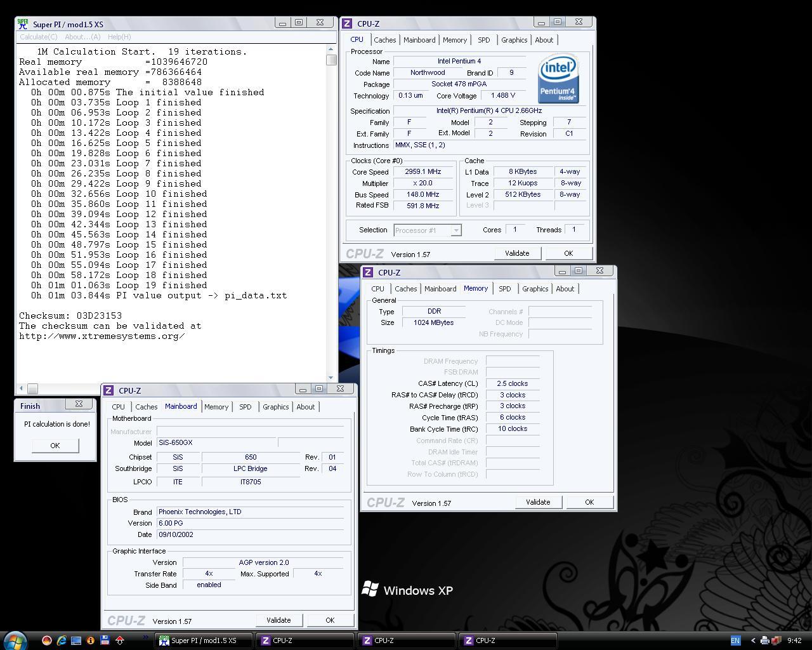Viewport: 812px width, 650px height.
Task: Click the Show Desktop quick launch icon
Action: (75, 640)
